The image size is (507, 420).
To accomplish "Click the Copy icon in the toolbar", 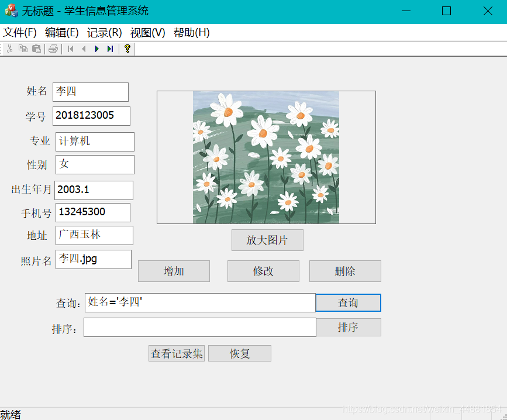I will point(23,49).
